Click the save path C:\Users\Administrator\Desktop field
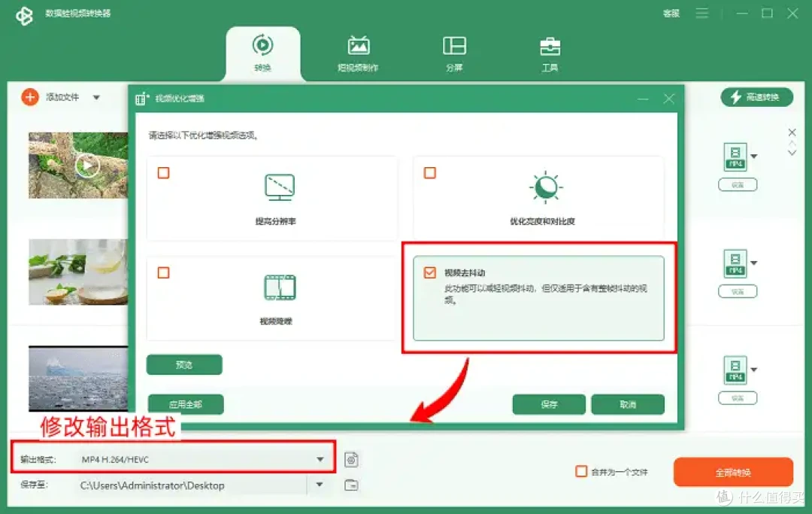Screen dimensions: 812x514 (x=192, y=485)
